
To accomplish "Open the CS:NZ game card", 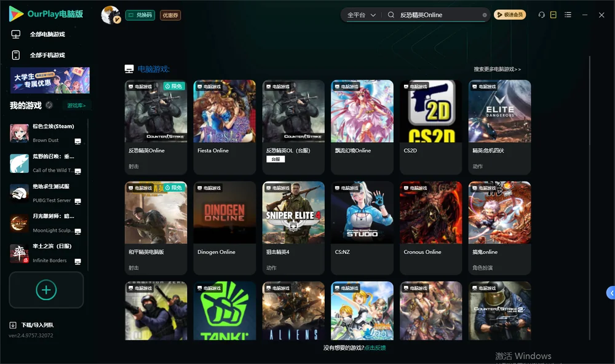I will click(362, 228).
